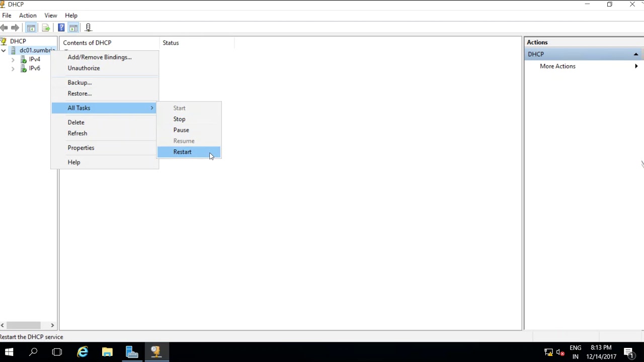This screenshot has height=362, width=644.
Task: Toggle Show/Hide Console Tree toolbar icon
Action: [x=31, y=28]
